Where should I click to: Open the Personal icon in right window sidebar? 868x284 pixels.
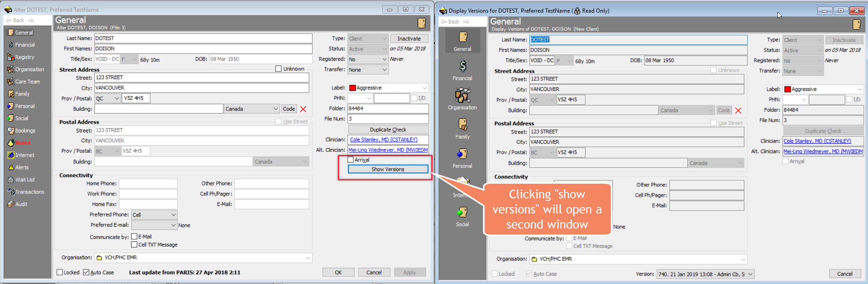pyautogui.click(x=462, y=154)
